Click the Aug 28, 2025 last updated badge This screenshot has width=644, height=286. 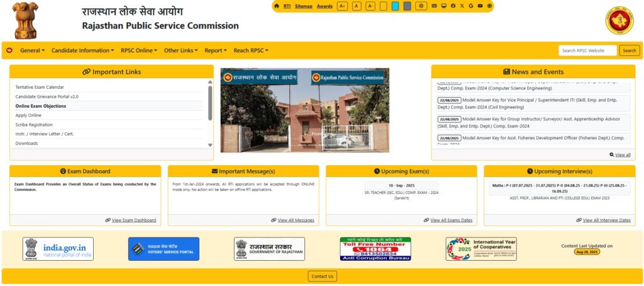click(587, 252)
